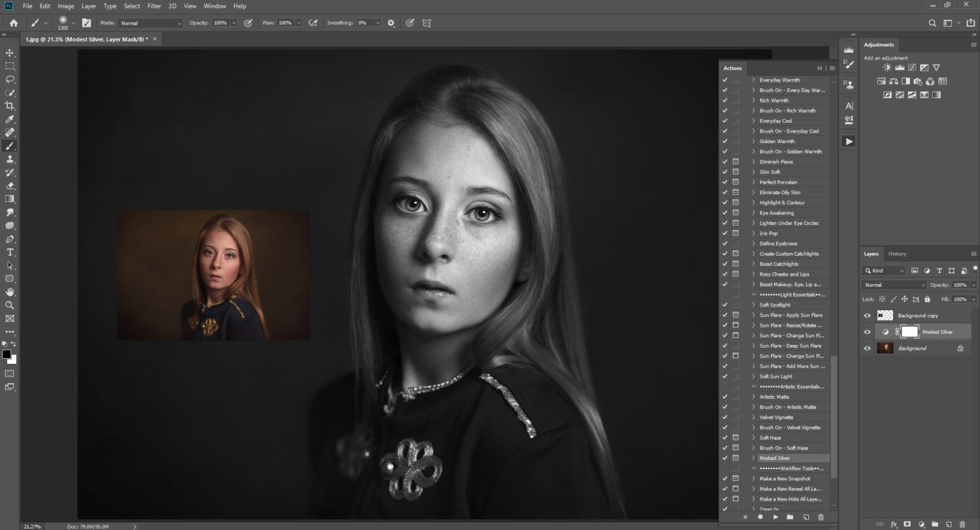Select the Clone Stamp tool

click(x=10, y=159)
